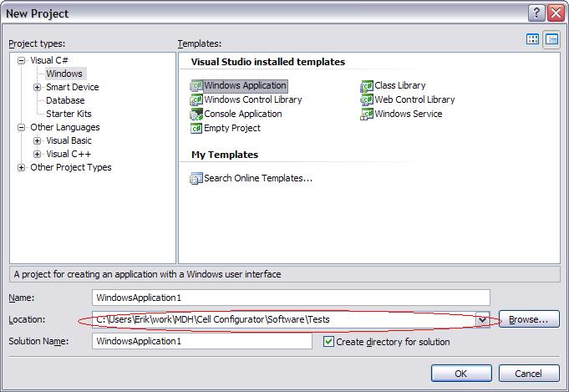The width and height of the screenshot is (569, 392).
Task: Switch to large icons view
Action: pos(533,39)
